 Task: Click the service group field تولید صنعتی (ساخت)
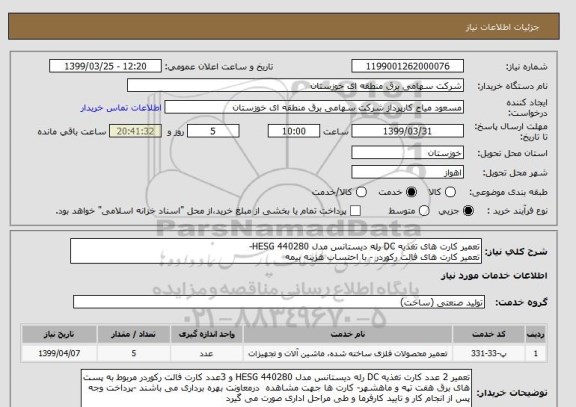pos(279,302)
